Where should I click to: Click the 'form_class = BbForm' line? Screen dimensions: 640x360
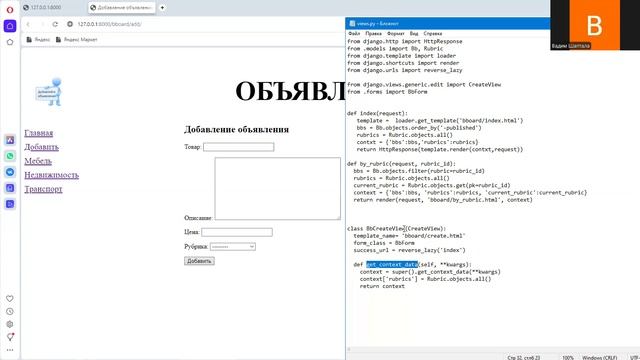[384, 243]
